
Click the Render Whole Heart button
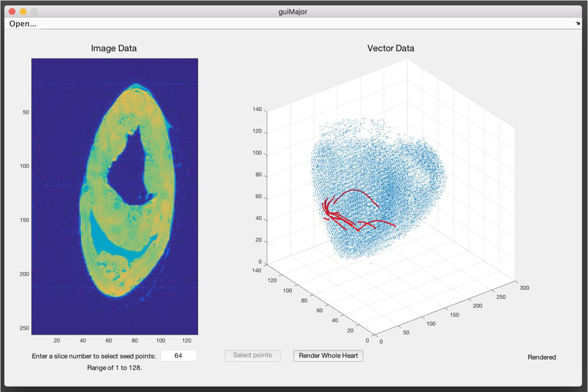click(x=328, y=356)
